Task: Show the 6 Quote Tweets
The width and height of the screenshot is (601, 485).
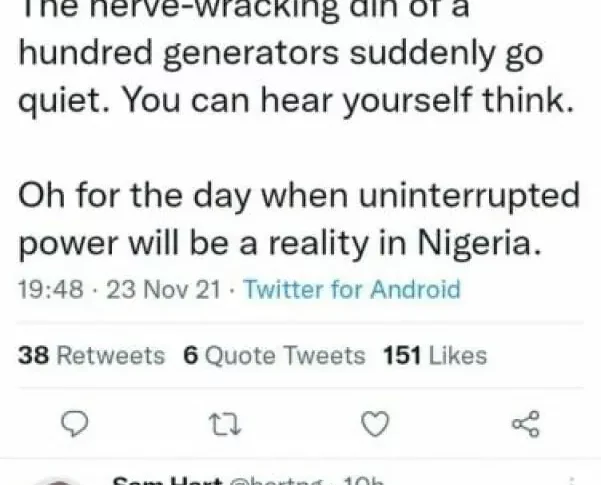Action: coord(274,355)
